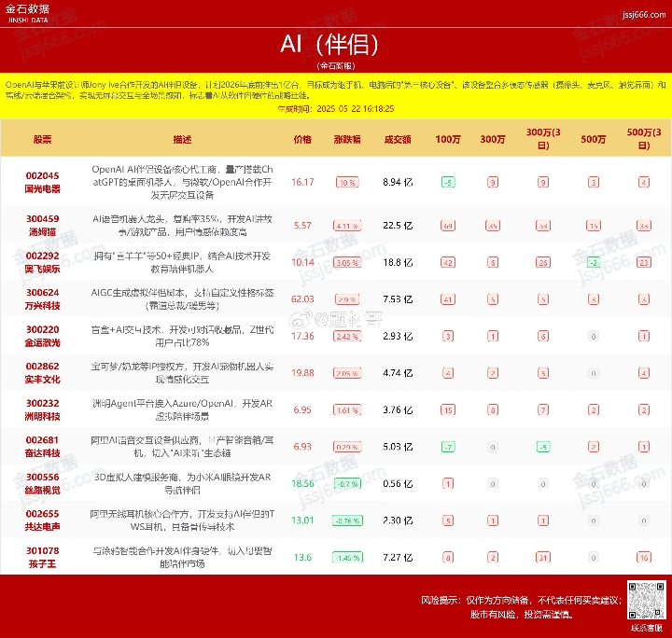This screenshot has width=672, height=638.
Task: Click the 10% change badge for 国光电器
Action: (347, 183)
